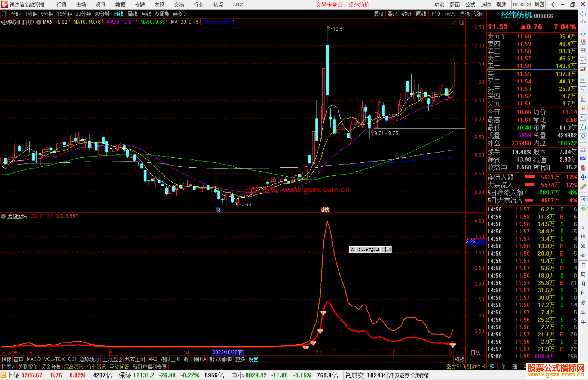588x380 pixels.
Task: Toggle the 远超金钻 indicator panel dropdown circle
Action: [x=3, y=216]
